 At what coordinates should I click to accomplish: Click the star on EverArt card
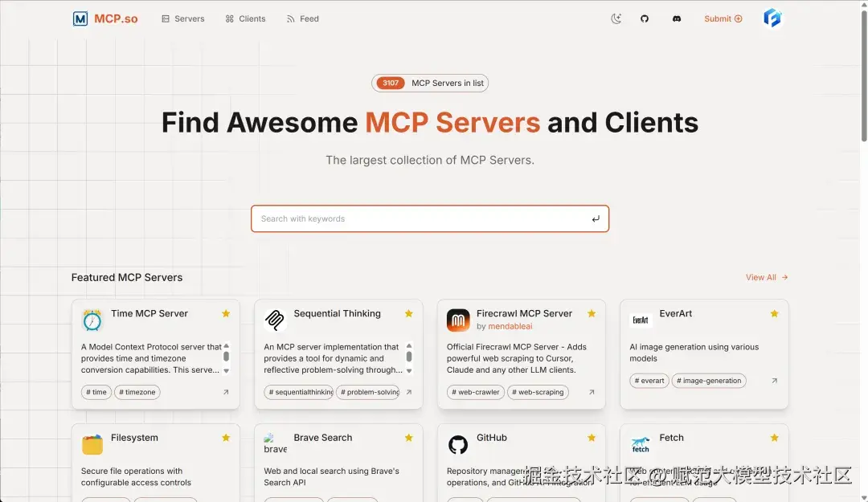(x=775, y=314)
